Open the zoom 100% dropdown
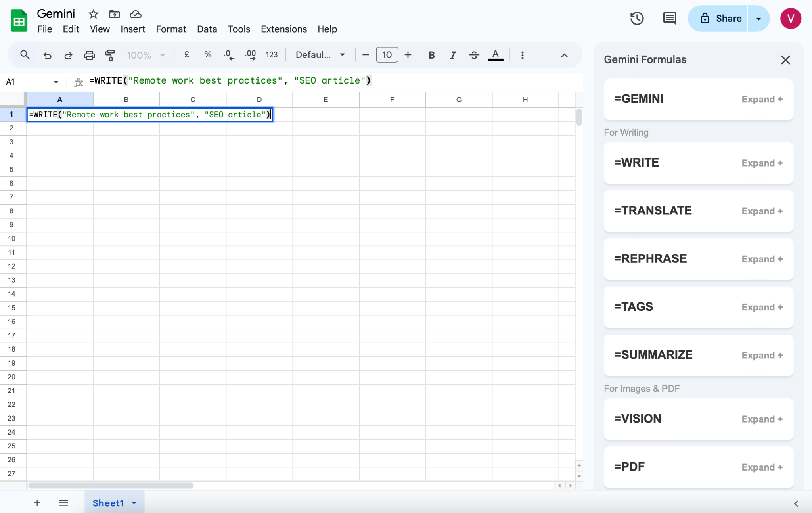Image resolution: width=812 pixels, height=513 pixels. click(146, 55)
